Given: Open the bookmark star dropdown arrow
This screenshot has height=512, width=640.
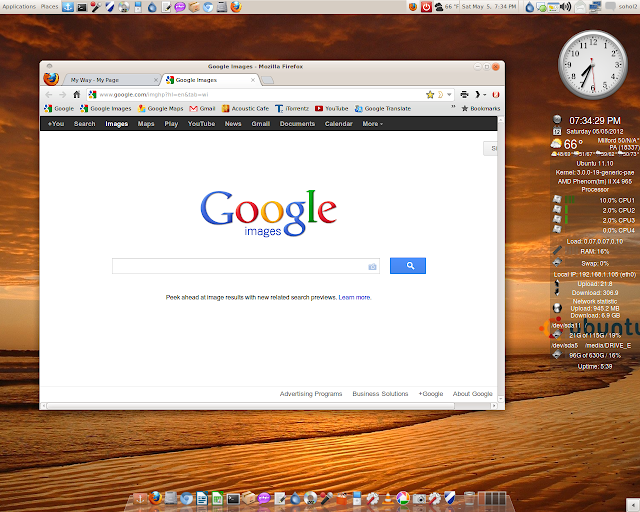Looking at the screenshot, I should point(449,95).
